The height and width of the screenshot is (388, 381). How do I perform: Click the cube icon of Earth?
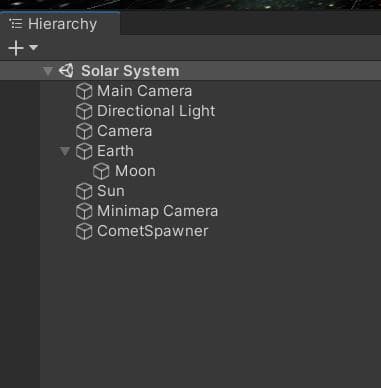click(84, 151)
